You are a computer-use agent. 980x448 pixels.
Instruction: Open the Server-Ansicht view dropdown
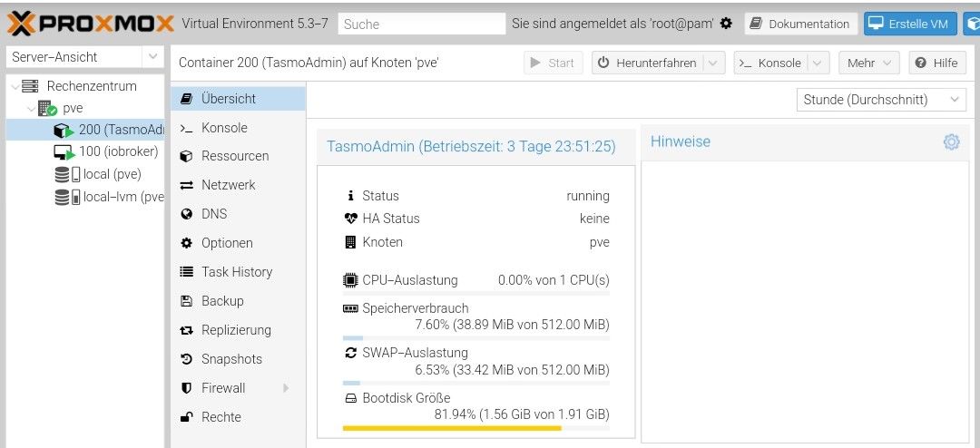pyautogui.click(x=152, y=57)
